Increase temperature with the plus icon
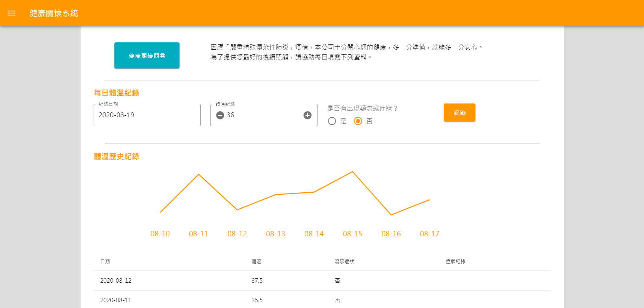 pos(307,115)
